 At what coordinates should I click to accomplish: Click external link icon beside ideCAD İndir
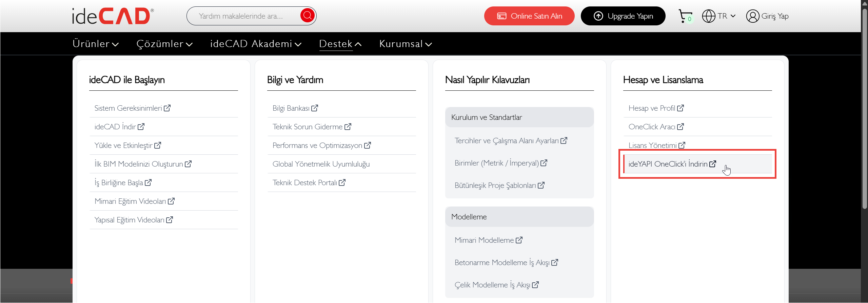tap(141, 127)
